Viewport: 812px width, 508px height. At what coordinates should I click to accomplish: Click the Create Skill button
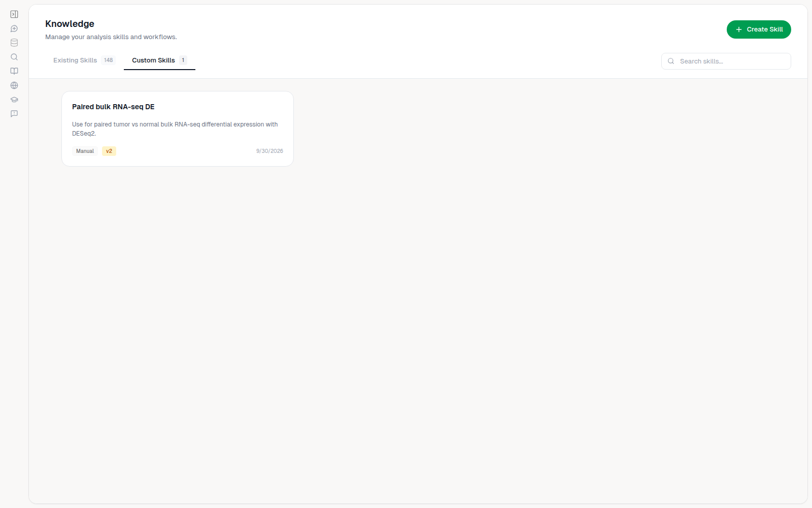(x=759, y=29)
